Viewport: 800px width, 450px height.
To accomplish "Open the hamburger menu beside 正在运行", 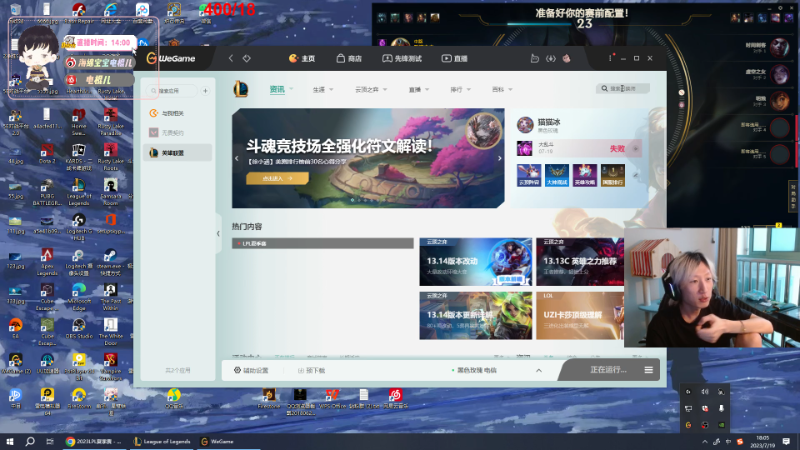I will point(648,370).
